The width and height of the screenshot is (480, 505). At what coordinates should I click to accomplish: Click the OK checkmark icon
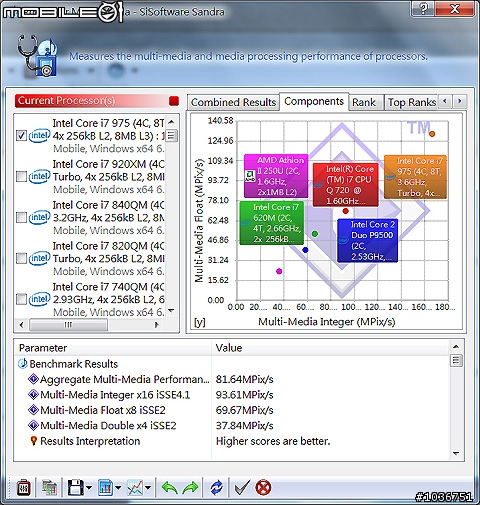(242, 488)
